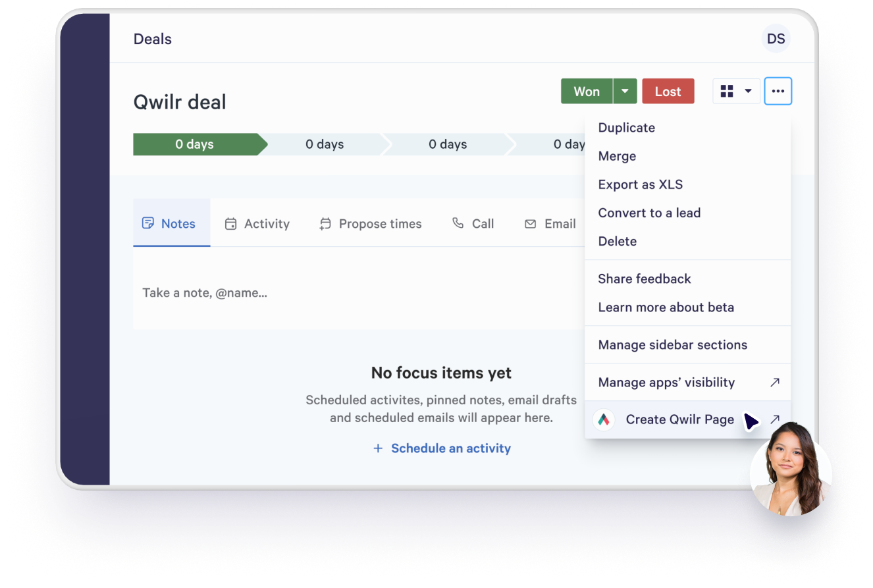Click the Notes sticky-note icon
Screen dimensions: 873x588
click(149, 223)
